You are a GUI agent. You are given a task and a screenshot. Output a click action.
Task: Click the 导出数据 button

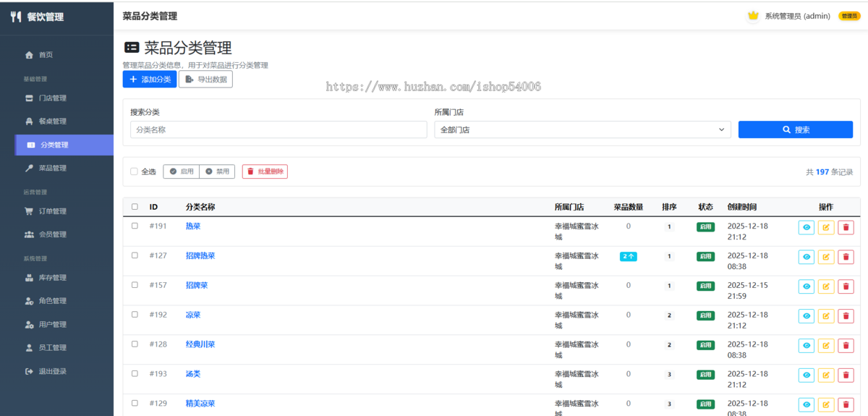205,80
